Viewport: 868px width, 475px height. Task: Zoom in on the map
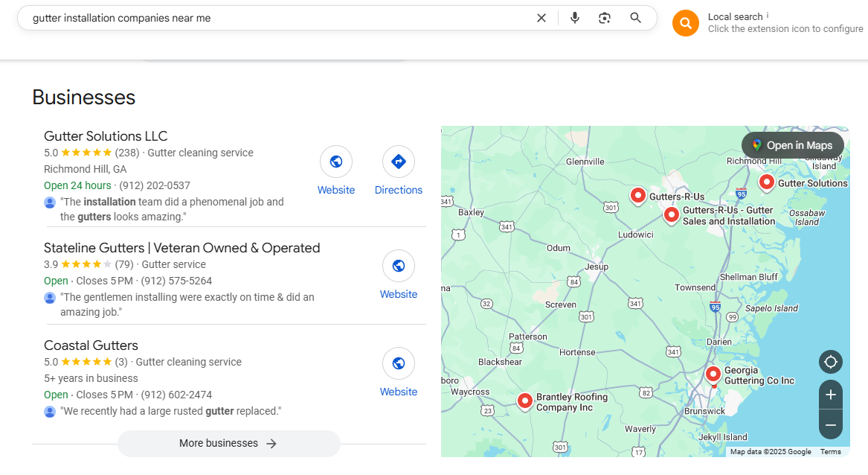(831, 395)
